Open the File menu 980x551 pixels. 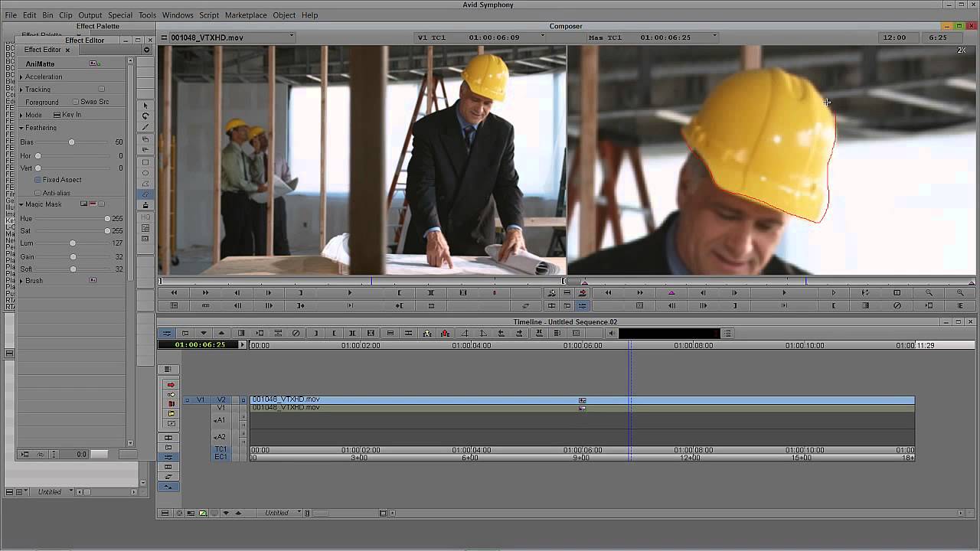click(x=11, y=15)
